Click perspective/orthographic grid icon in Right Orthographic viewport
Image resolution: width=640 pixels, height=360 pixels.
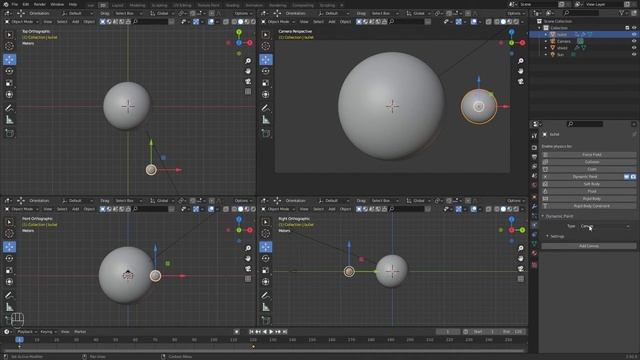click(x=521, y=279)
